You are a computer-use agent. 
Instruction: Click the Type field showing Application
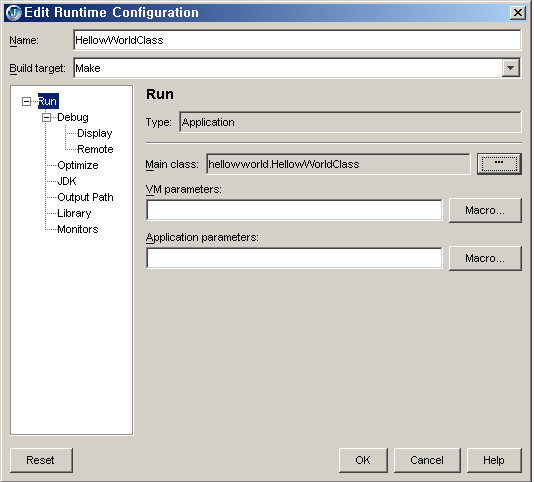350,122
